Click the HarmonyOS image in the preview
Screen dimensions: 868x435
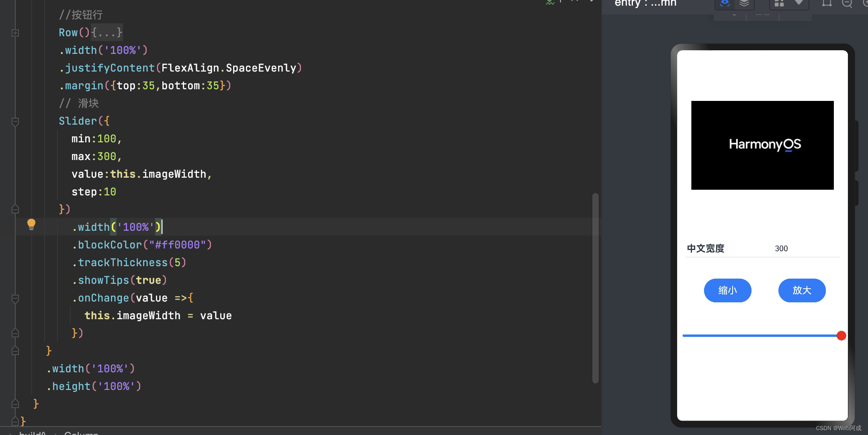click(762, 145)
